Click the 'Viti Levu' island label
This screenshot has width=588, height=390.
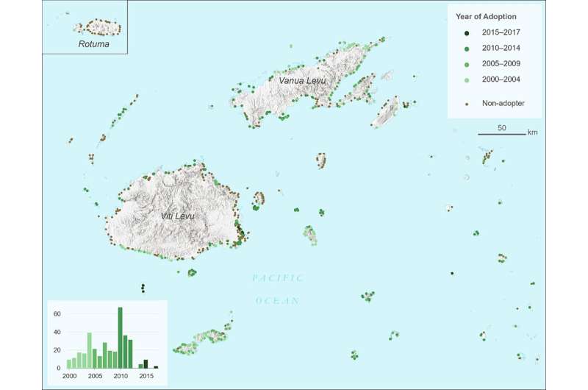click(x=178, y=216)
